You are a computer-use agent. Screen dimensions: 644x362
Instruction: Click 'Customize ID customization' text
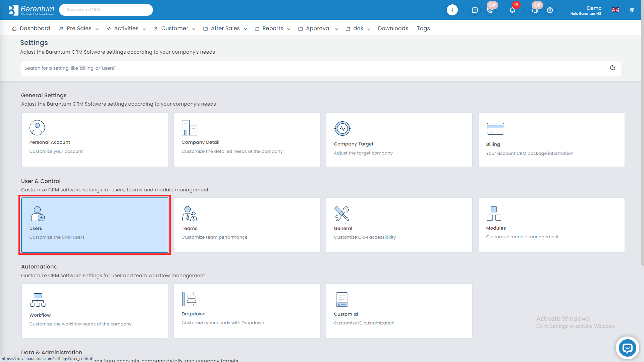point(364,323)
